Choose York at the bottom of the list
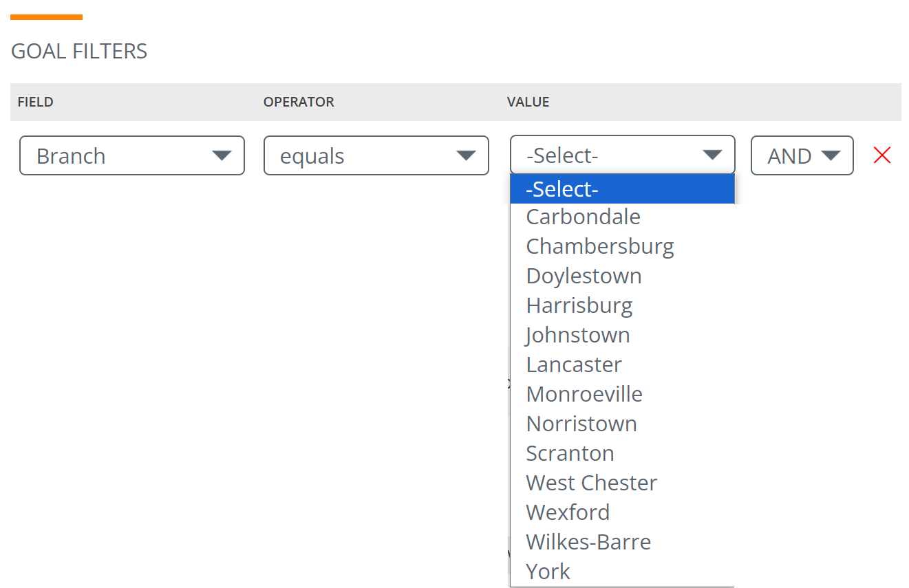Screen dimensions: 909x588 click(623, 571)
